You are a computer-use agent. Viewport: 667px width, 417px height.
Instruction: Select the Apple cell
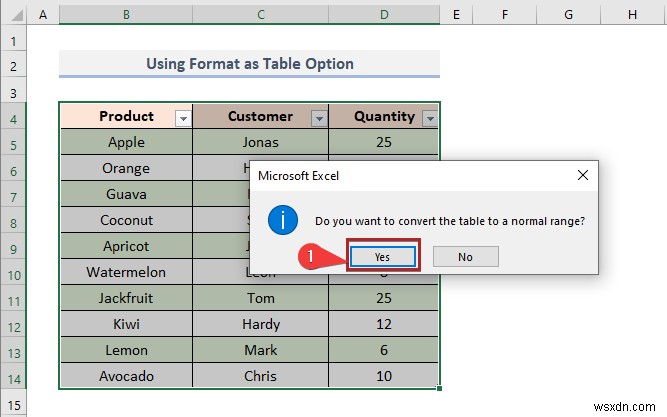126,142
